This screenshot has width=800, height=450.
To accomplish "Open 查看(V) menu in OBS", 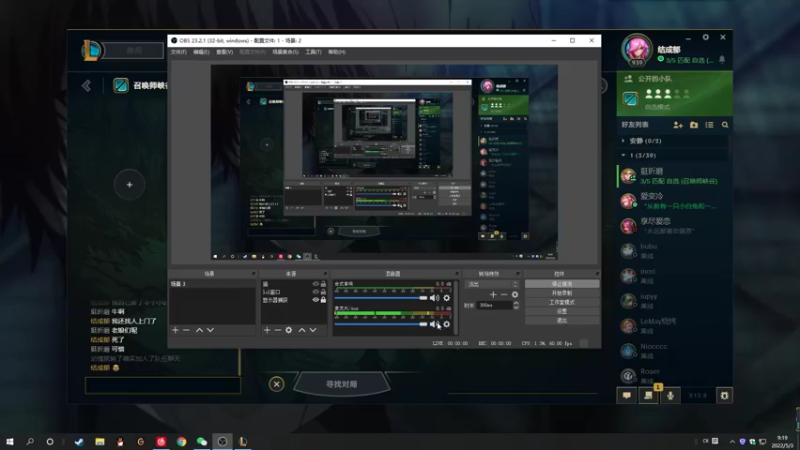I will point(224,52).
